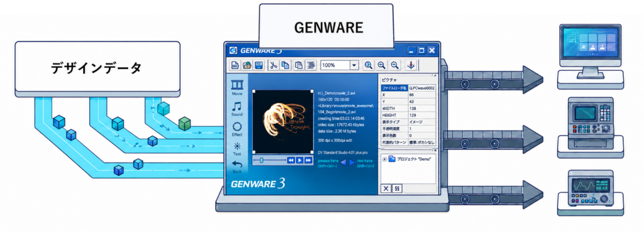The width and height of the screenshot is (644, 233).
Task: Open the Effect circle icon
Action: 237,127
